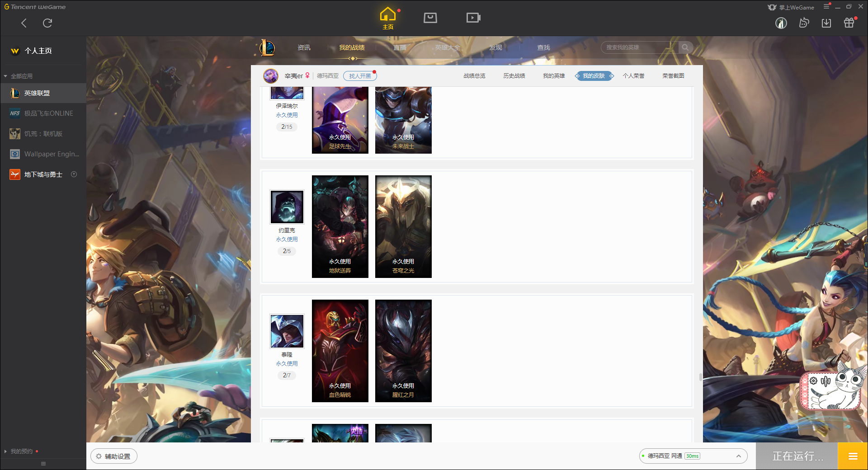The width and height of the screenshot is (868, 470).
Task: Click the 2/7 skin count for 泰隆
Action: point(287,376)
